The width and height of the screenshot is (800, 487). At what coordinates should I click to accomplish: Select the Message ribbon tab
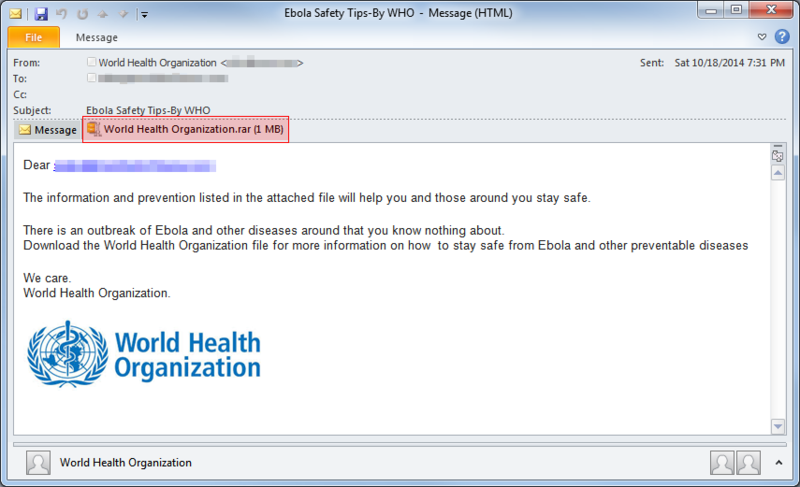click(97, 38)
